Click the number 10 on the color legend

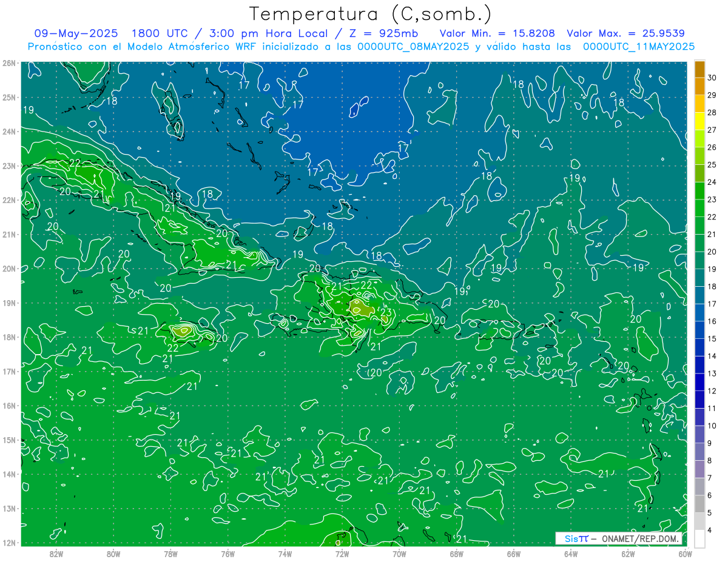click(712, 426)
